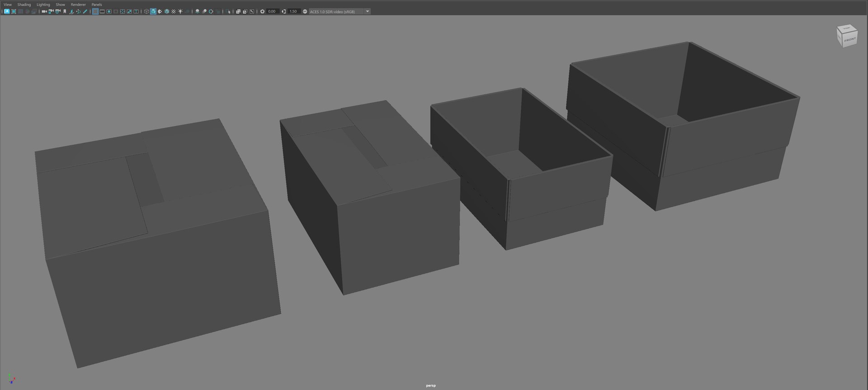Switch to Wireframe shading
This screenshot has width=868, height=390.
[x=146, y=11]
